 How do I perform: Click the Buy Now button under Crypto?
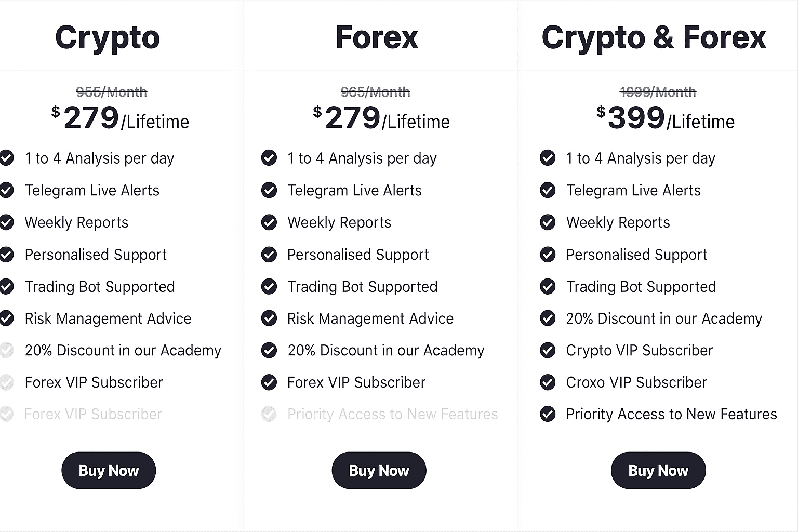(109, 471)
